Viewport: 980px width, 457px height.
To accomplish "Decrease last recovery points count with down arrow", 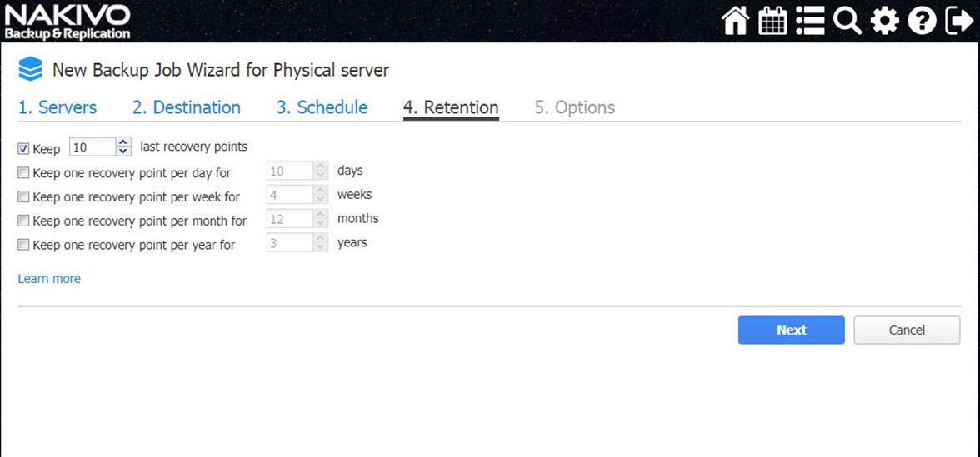I will click(123, 152).
